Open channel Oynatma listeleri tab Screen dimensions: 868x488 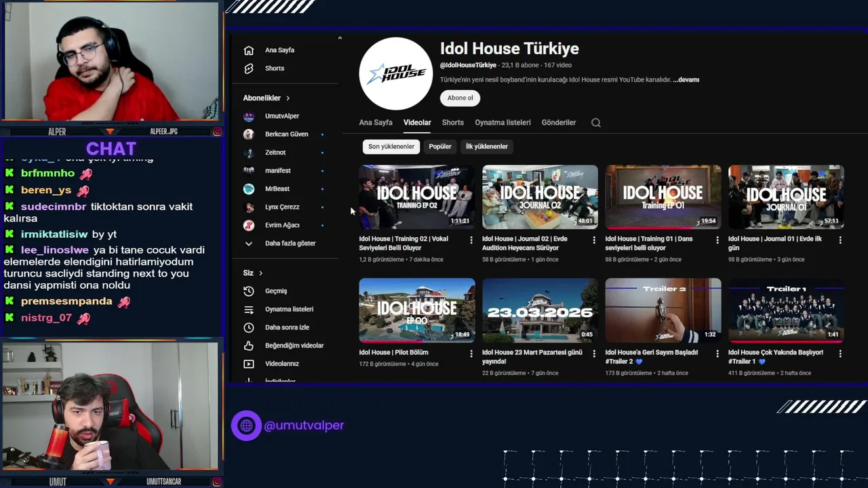coord(502,123)
